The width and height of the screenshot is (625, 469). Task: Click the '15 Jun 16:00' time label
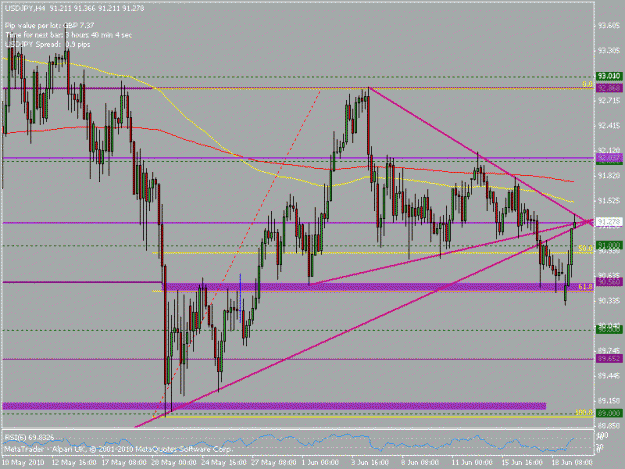pyautogui.click(x=522, y=462)
